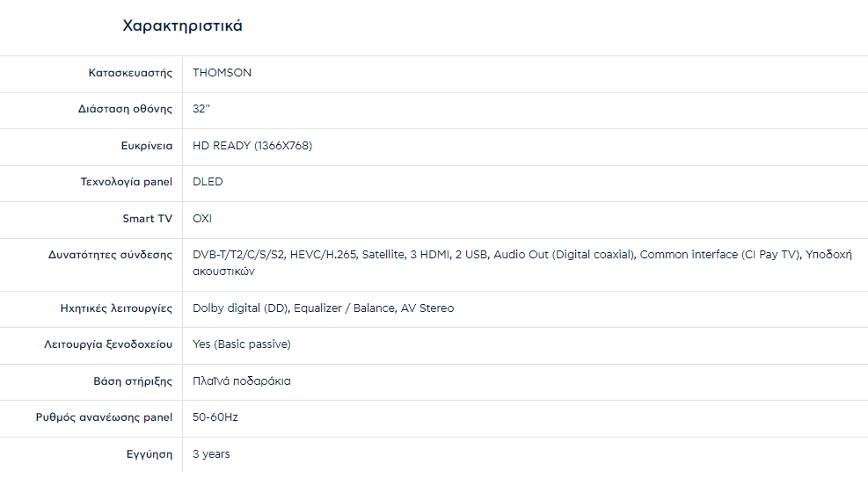868x478 pixels.
Task: Click the Διάσταση οθόνης label
Action: point(125,110)
